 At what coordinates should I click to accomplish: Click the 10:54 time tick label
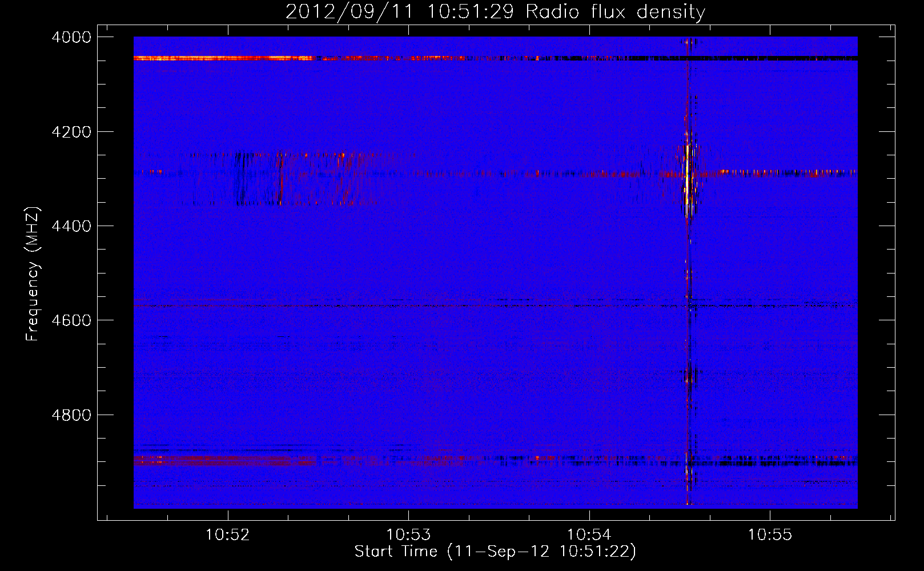[589, 534]
